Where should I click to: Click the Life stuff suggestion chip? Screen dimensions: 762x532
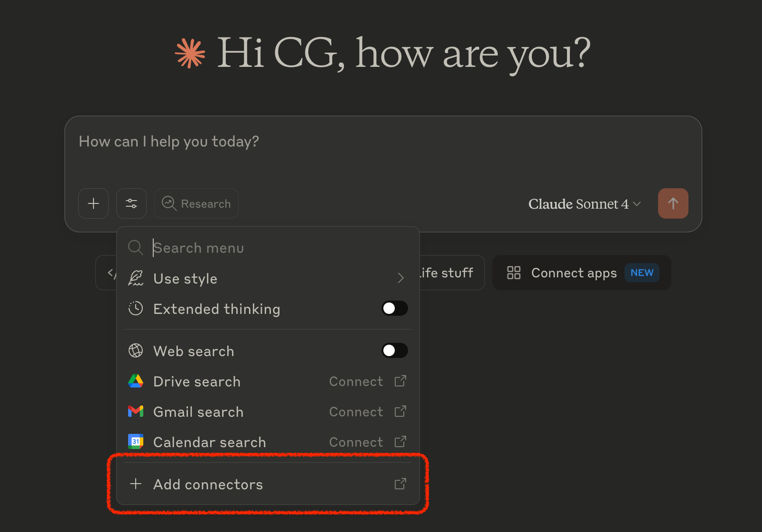pyautogui.click(x=452, y=273)
